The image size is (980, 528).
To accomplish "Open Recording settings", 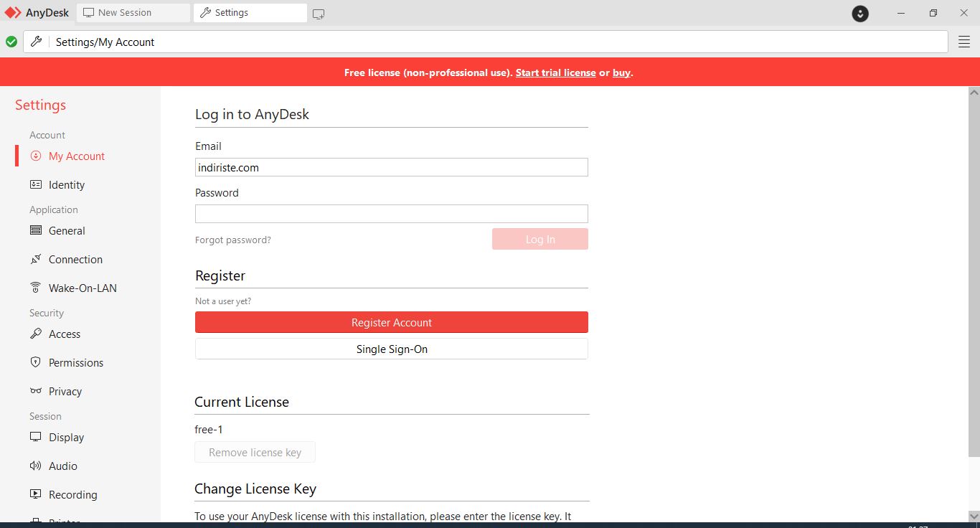I will coord(73,494).
